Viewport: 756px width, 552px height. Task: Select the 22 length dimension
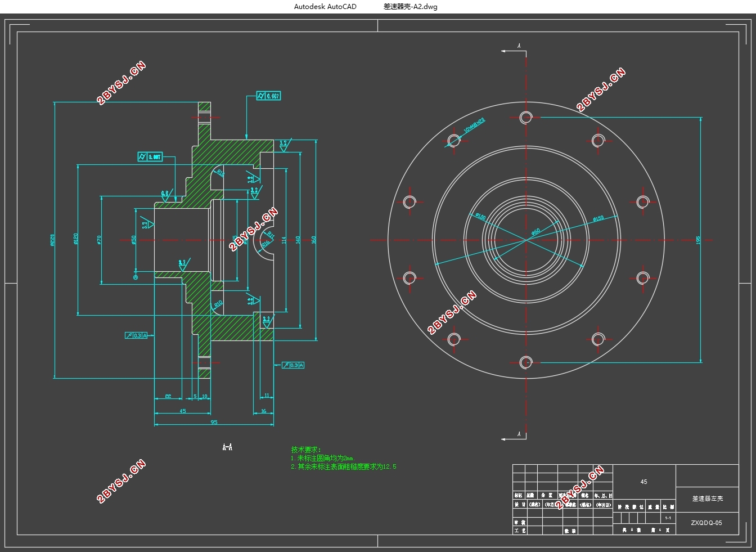(x=168, y=397)
